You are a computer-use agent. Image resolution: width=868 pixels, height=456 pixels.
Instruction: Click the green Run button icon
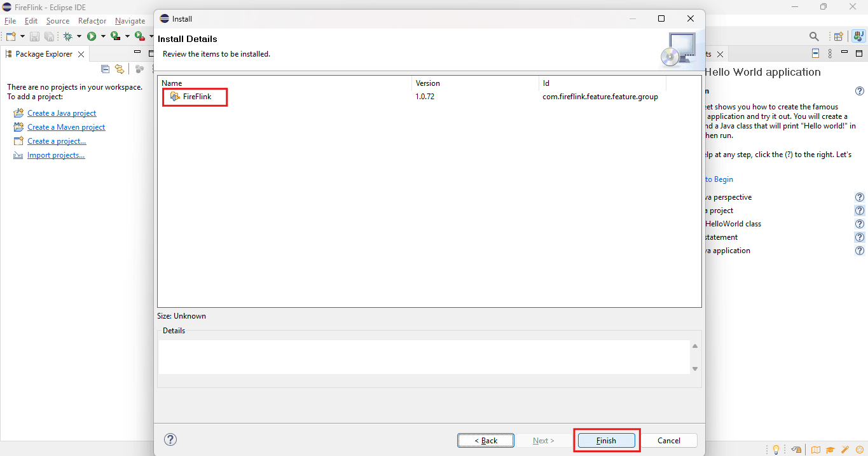pyautogui.click(x=92, y=37)
